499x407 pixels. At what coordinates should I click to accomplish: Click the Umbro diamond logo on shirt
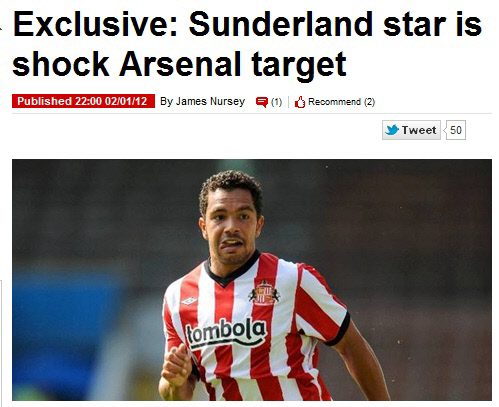point(189,301)
